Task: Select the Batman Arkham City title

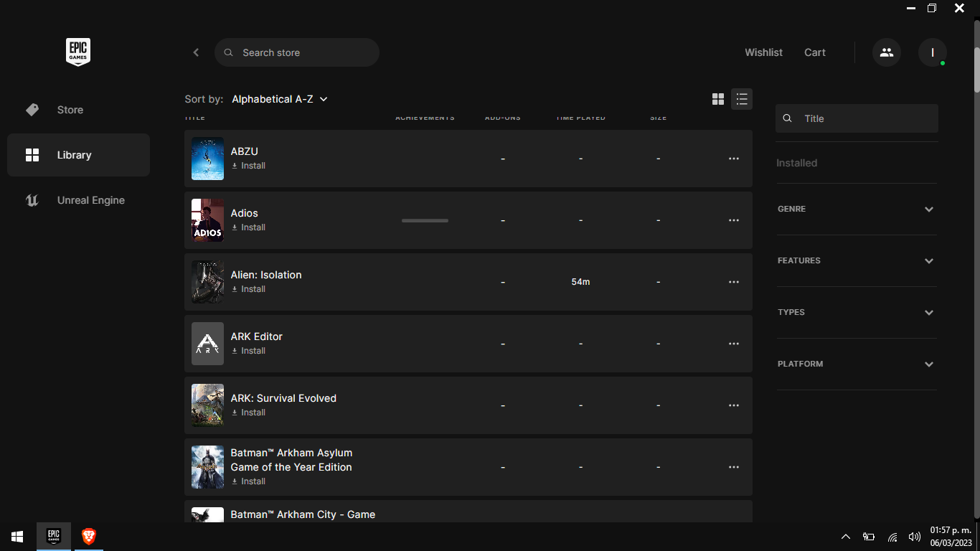Action: point(303,514)
